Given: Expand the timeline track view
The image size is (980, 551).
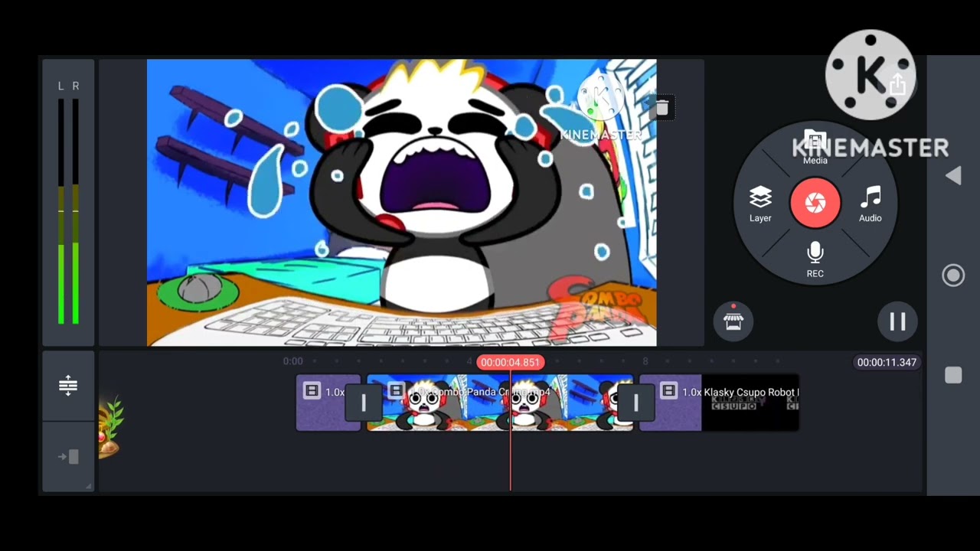Looking at the screenshot, I should tap(68, 385).
